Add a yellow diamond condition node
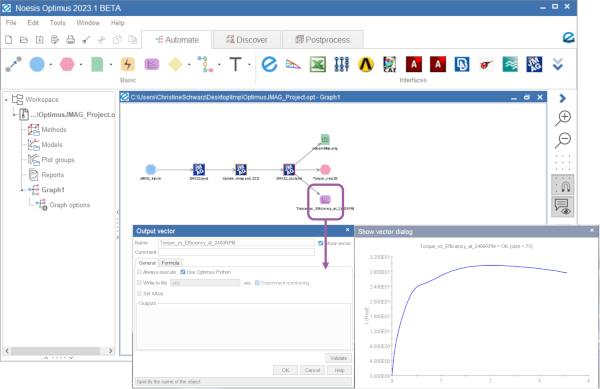Screen dimensions: 600x389 coord(175,64)
